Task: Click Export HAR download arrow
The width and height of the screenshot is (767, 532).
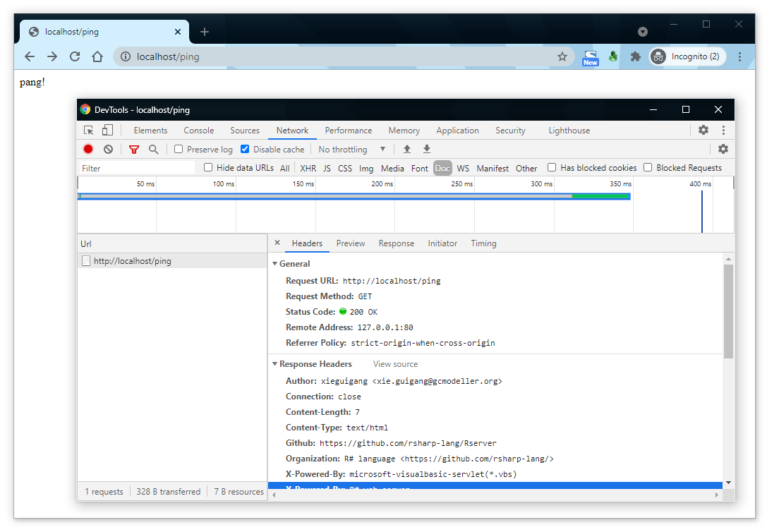Action: [x=427, y=149]
